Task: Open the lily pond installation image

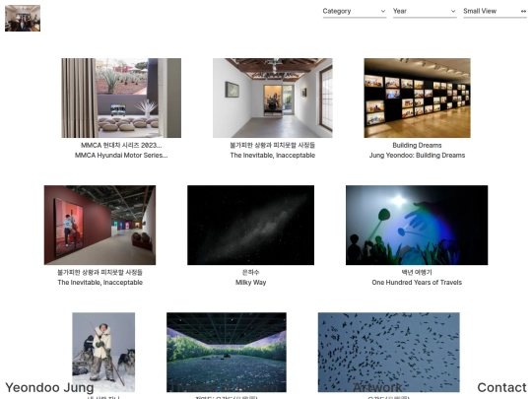Action: [227, 352]
